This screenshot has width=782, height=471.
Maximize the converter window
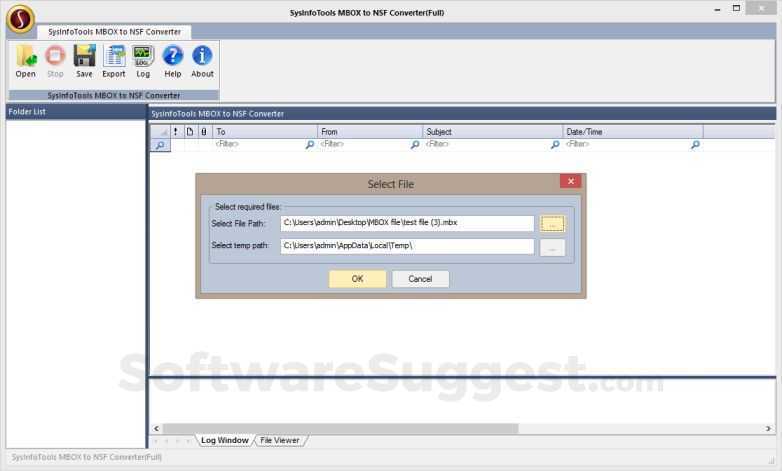[x=736, y=8]
